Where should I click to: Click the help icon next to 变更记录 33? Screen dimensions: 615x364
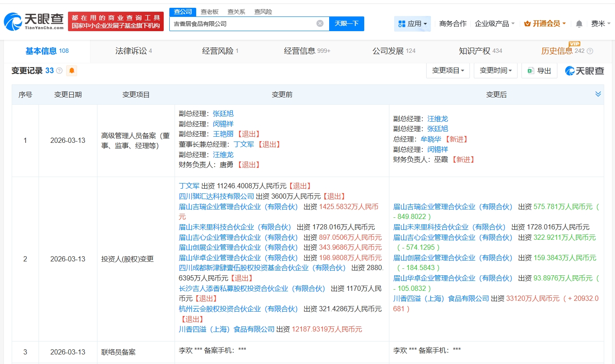coord(59,71)
